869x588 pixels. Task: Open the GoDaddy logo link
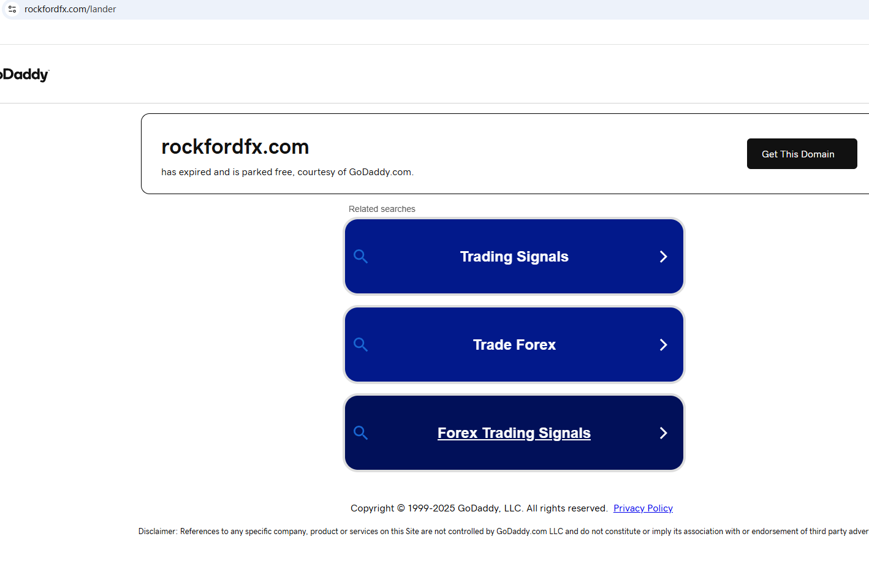pyautogui.click(x=25, y=75)
